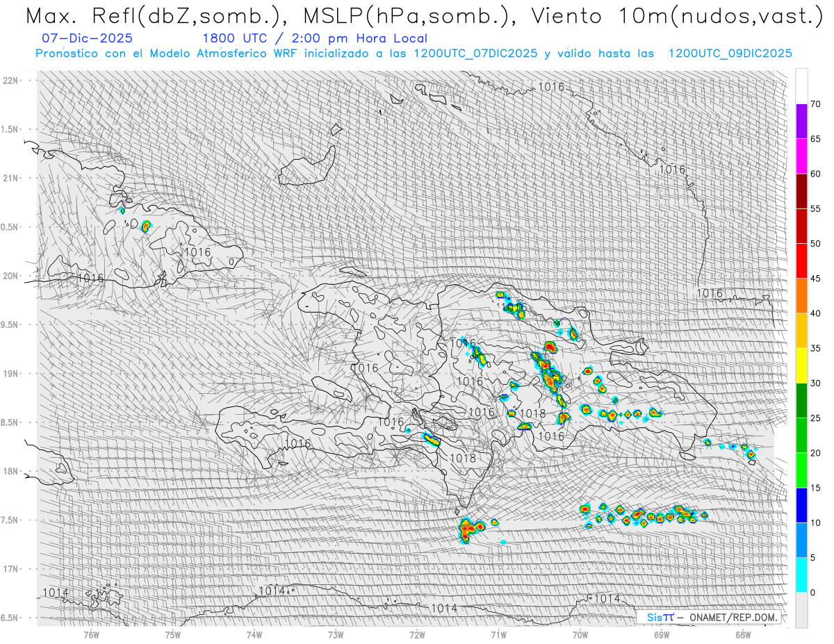834x644 pixels.
Task: Click the longitude axis label "70W"
Action: click(580, 634)
